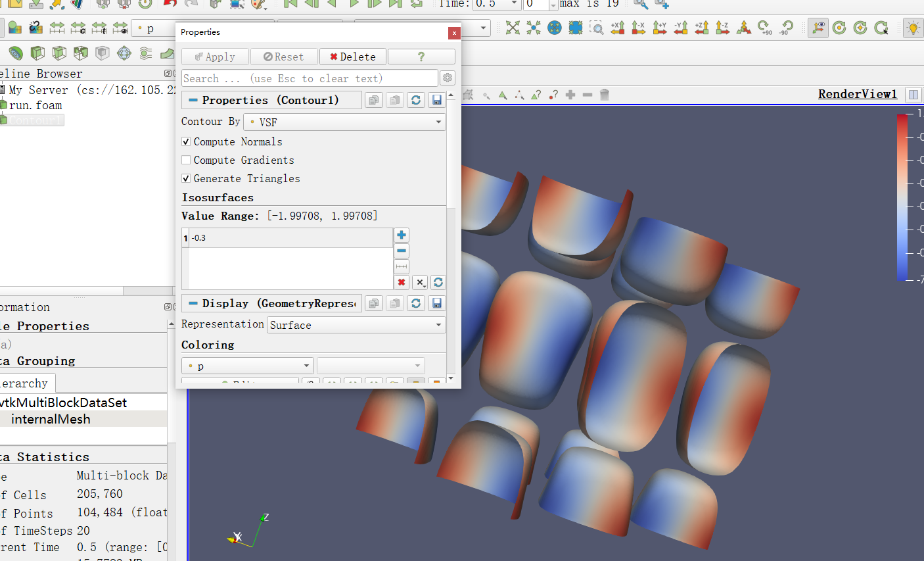The height and width of the screenshot is (561, 924).
Task: Click the Glyph filter icon
Action: (124, 53)
